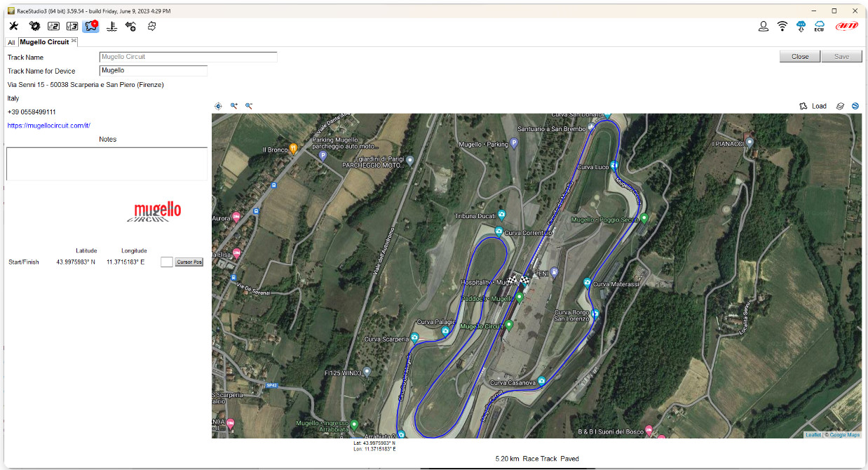Toggle the blue globe map view
Image resolution: width=868 pixels, height=470 pixels.
click(x=855, y=106)
